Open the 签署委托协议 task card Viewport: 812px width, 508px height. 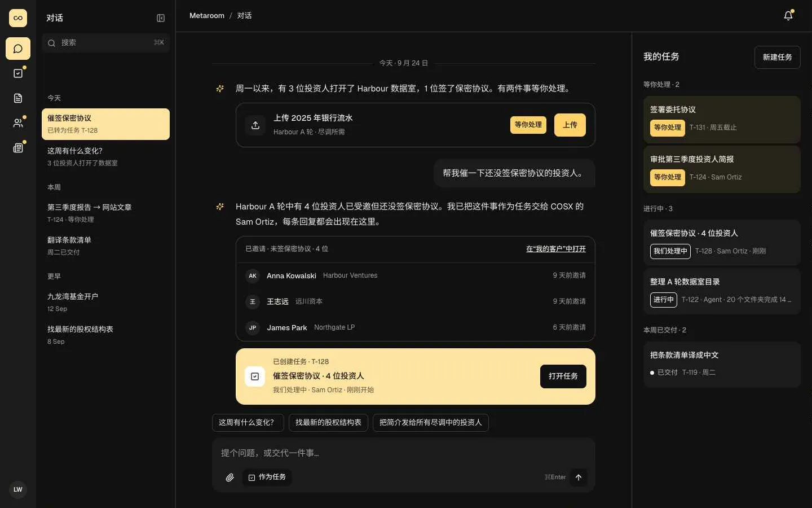click(x=722, y=119)
